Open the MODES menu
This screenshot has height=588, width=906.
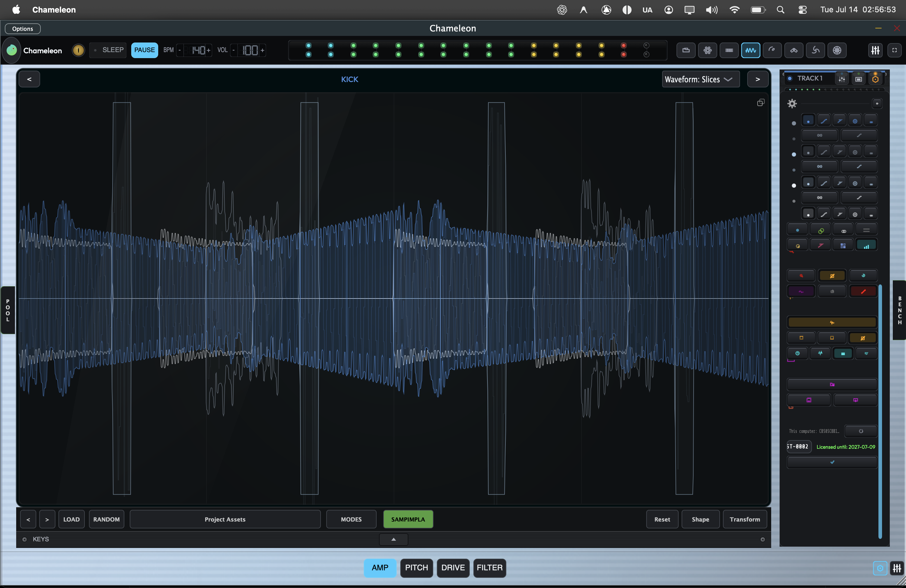351,519
